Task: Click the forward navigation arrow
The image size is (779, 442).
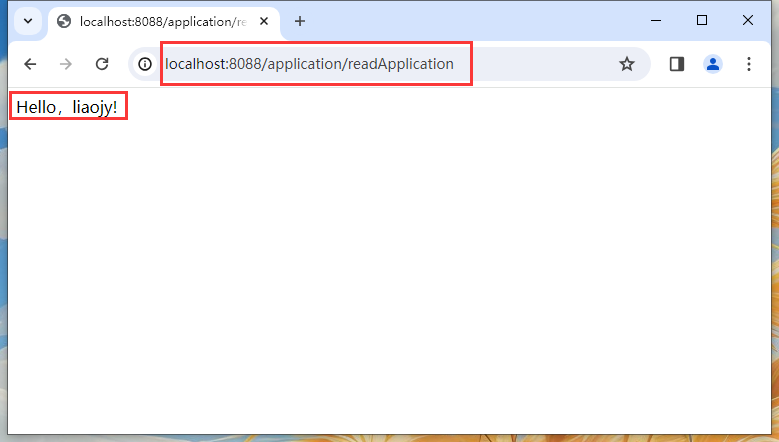Action: pos(66,64)
